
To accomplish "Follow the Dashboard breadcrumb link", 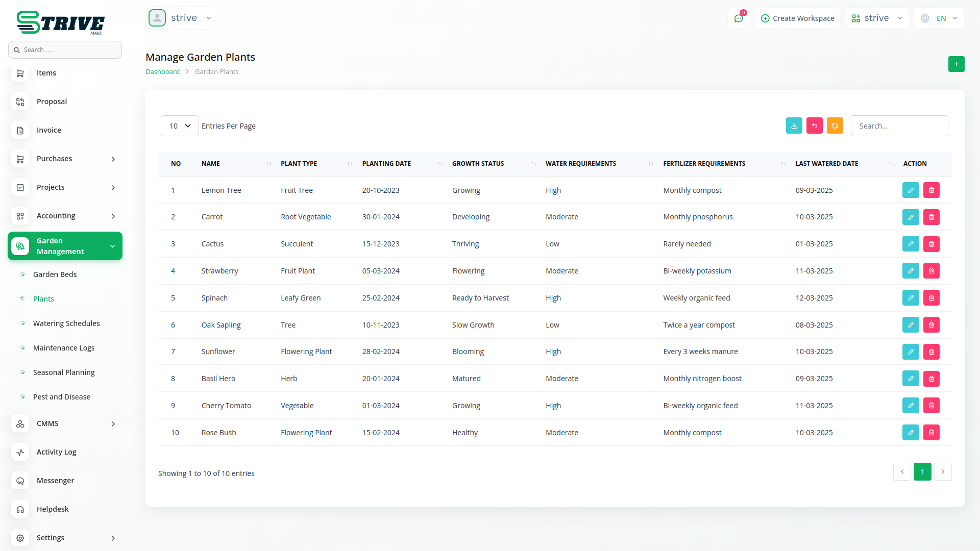I will 162,72.
